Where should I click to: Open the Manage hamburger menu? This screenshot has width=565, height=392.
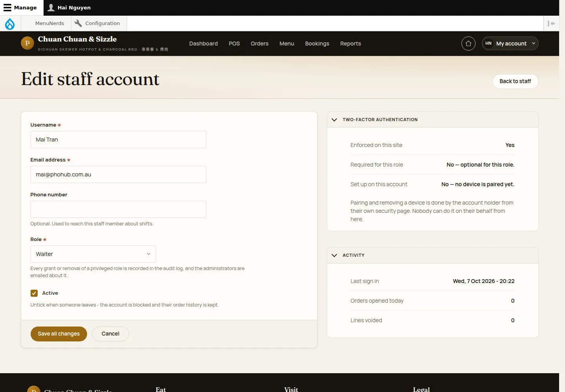pos(7,8)
